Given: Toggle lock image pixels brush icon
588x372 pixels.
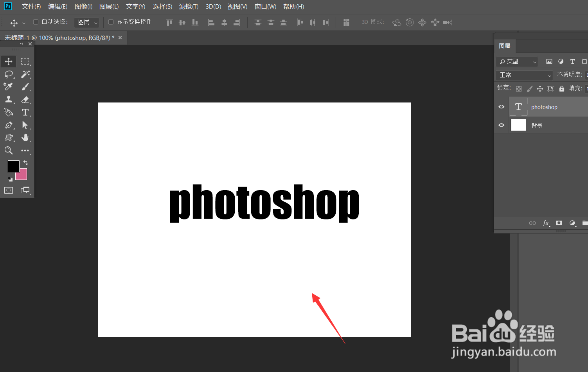Looking at the screenshot, I should tap(529, 89).
